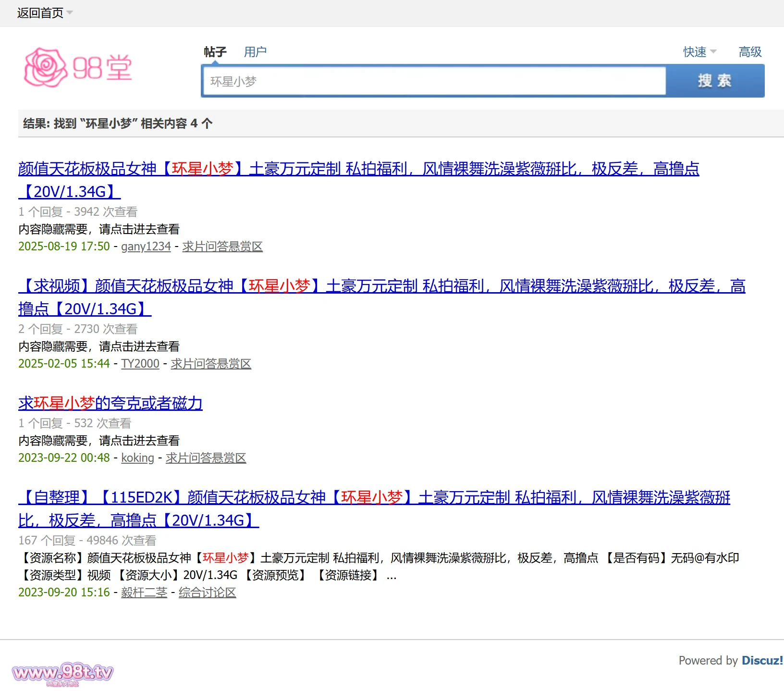The image size is (784, 691).
Task: Expand the 快速 search dropdown
Action: (x=699, y=52)
